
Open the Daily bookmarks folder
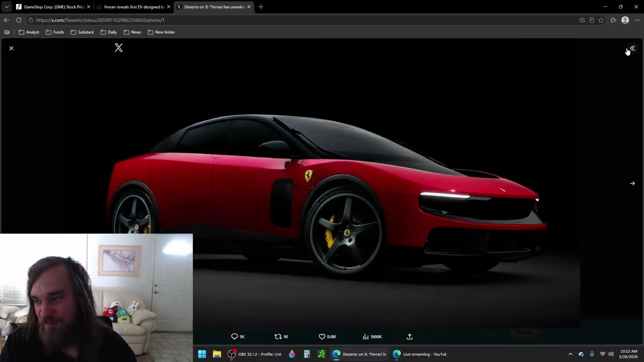click(109, 32)
